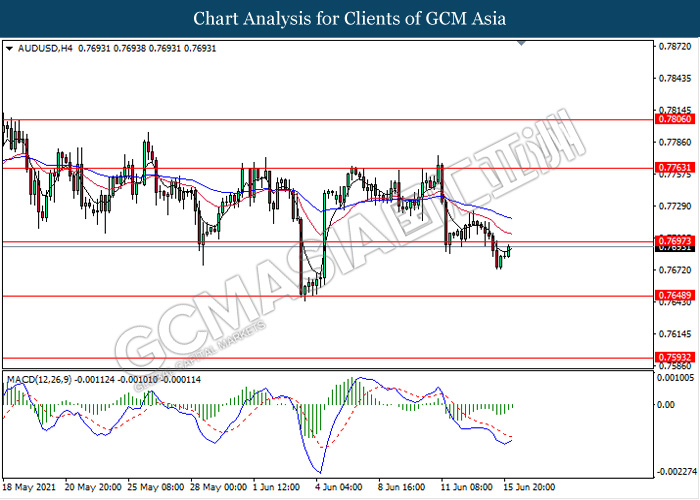Click the 1 Jun 12:00 time label

coord(276,487)
